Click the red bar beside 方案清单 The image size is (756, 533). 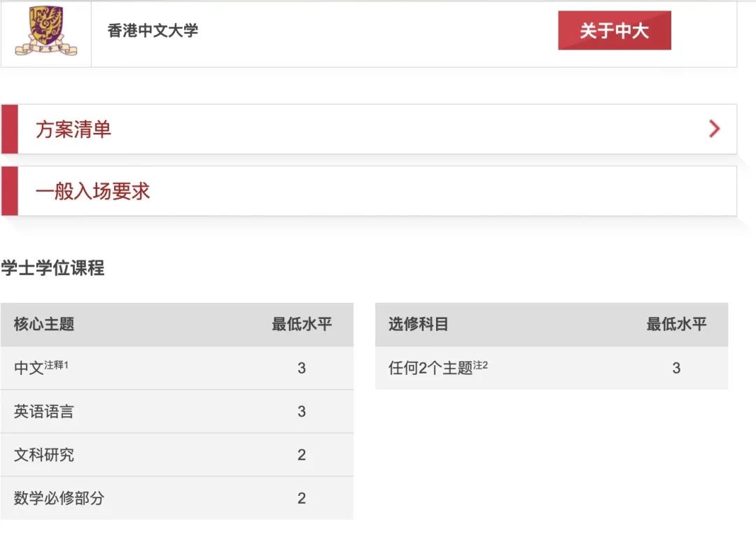click(10, 129)
